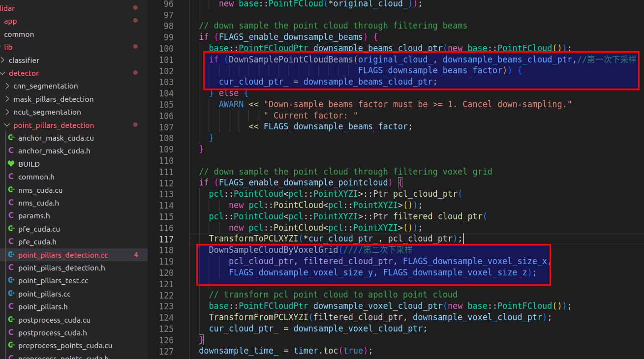
Task: Click FLAGS_enable_downsample_pointcloud on line 112
Action: 303,183
